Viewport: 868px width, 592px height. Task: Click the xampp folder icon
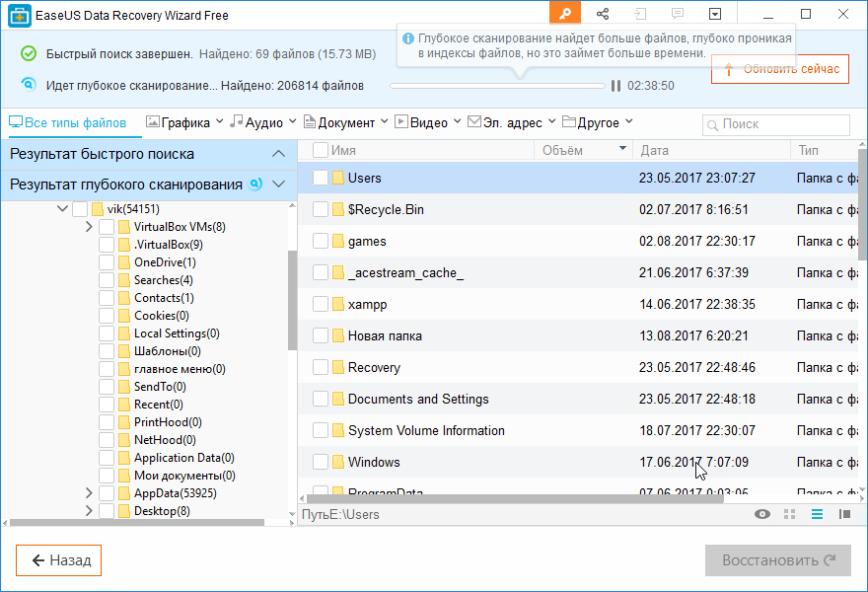pos(338,304)
